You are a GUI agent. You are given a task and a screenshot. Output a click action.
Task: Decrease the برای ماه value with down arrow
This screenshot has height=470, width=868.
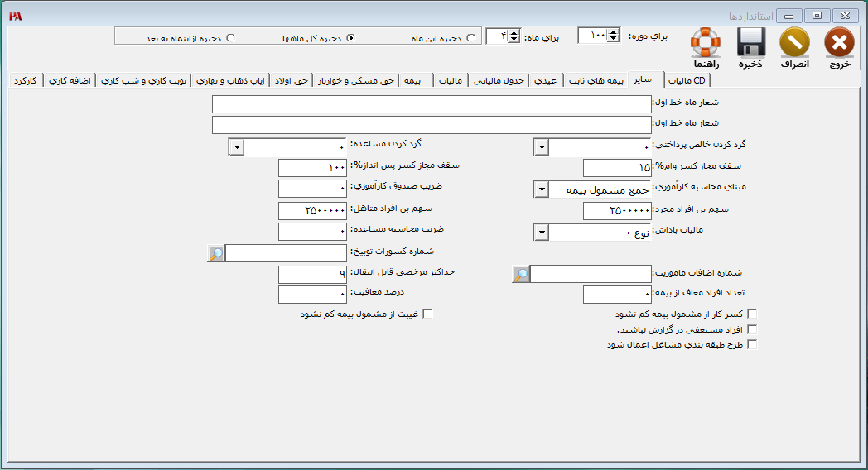coord(514,40)
